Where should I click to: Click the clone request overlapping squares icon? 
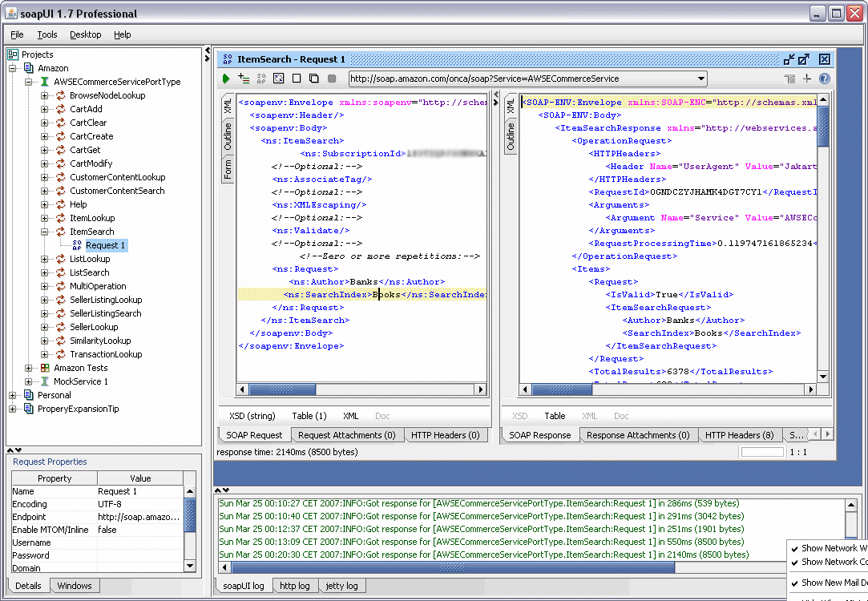pyautogui.click(x=313, y=79)
